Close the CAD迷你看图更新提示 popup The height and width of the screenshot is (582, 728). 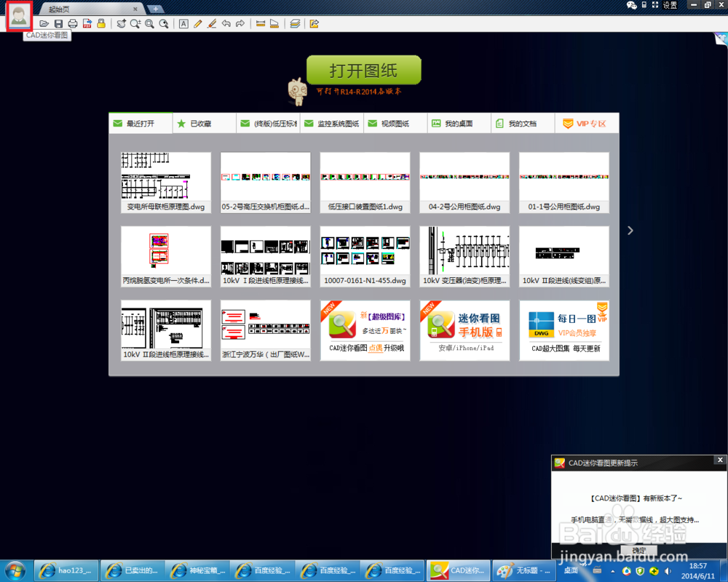click(x=720, y=460)
